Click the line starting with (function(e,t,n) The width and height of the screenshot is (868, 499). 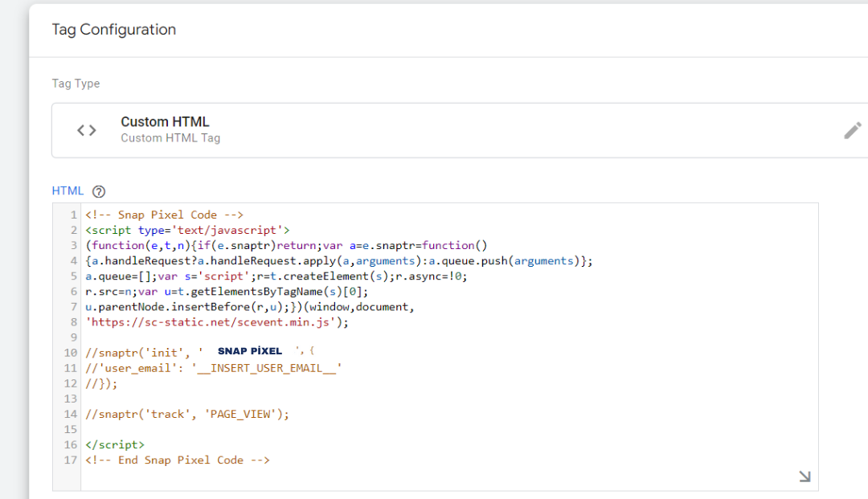[286, 245]
